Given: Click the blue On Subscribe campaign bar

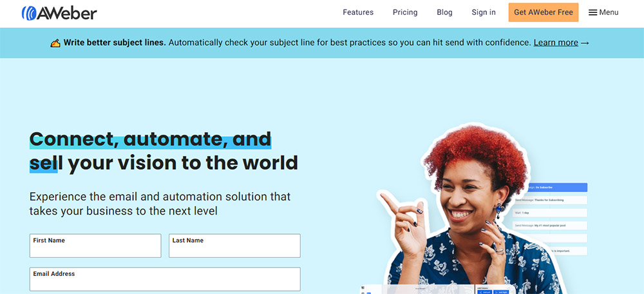Looking at the screenshot, I should (556, 188).
